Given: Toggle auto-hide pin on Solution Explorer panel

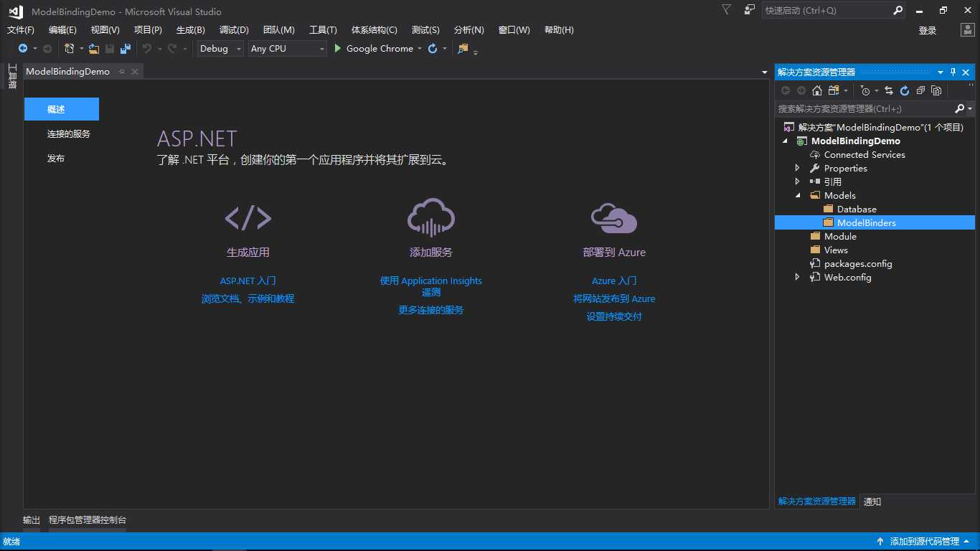Looking at the screenshot, I should tap(953, 72).
